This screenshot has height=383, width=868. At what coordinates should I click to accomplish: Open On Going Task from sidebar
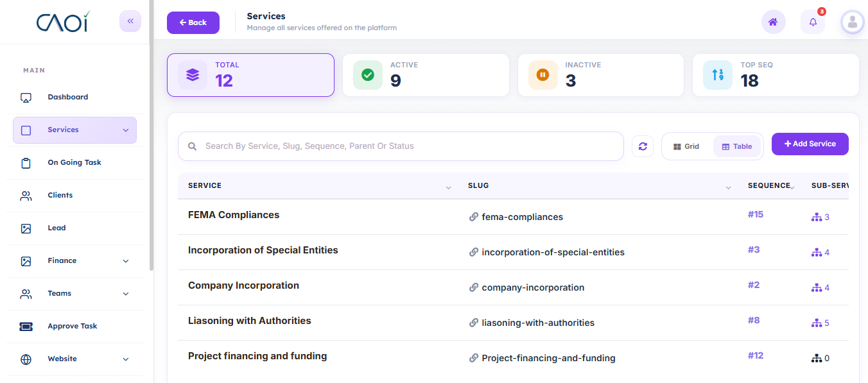(x=75, y=163)
